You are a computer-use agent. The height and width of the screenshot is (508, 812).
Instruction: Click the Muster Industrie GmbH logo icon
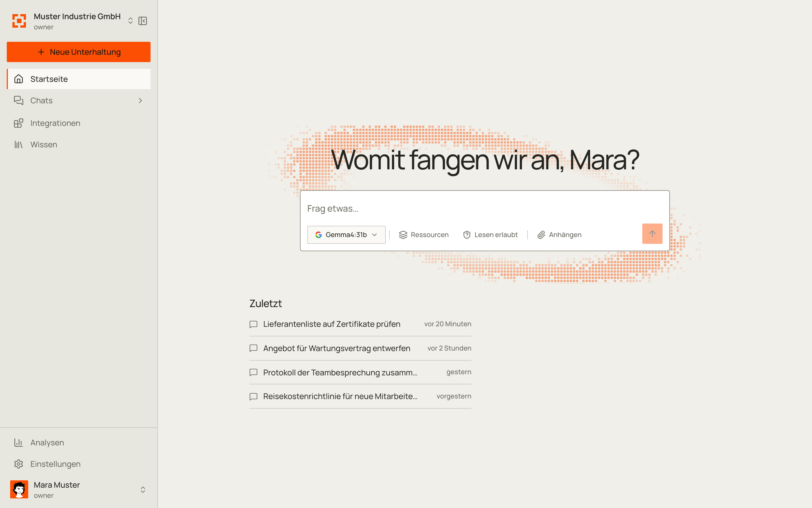19,21
